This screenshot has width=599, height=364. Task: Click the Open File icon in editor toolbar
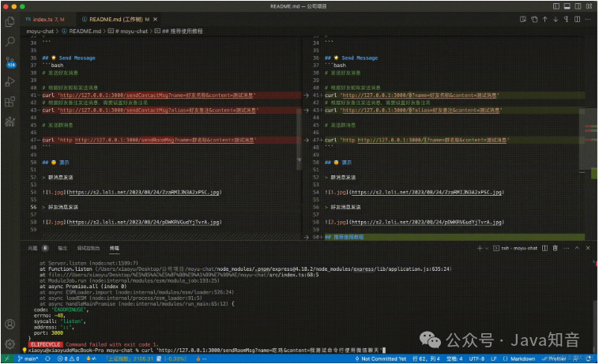coord(523,20)
